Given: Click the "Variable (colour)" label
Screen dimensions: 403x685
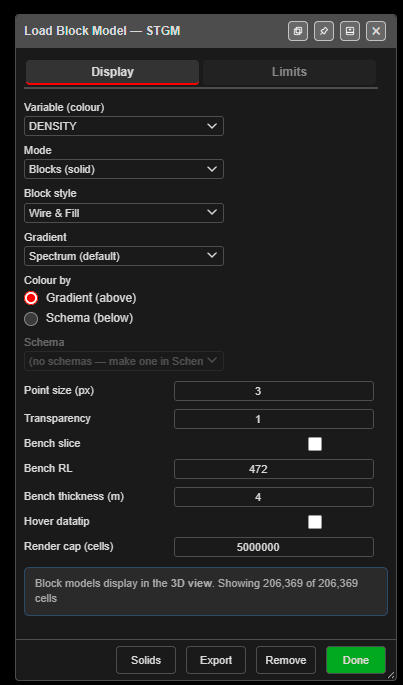Looking at the screenshot, I should pos(64,107).
